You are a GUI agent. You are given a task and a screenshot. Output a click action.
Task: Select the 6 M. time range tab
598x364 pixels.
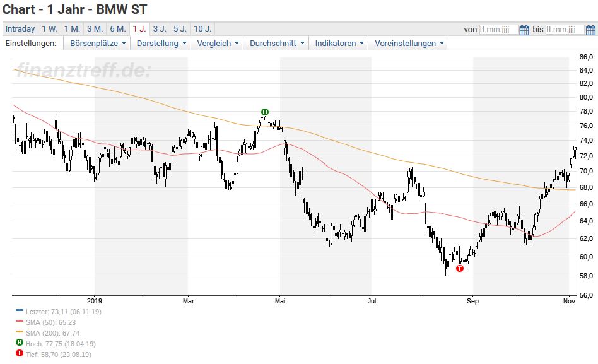point(118,29)
